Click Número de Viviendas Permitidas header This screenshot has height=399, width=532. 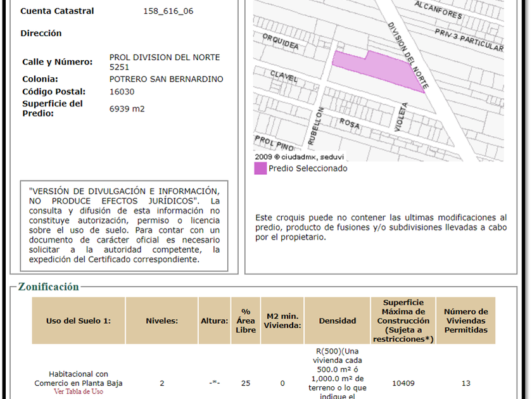click(466, 320)
